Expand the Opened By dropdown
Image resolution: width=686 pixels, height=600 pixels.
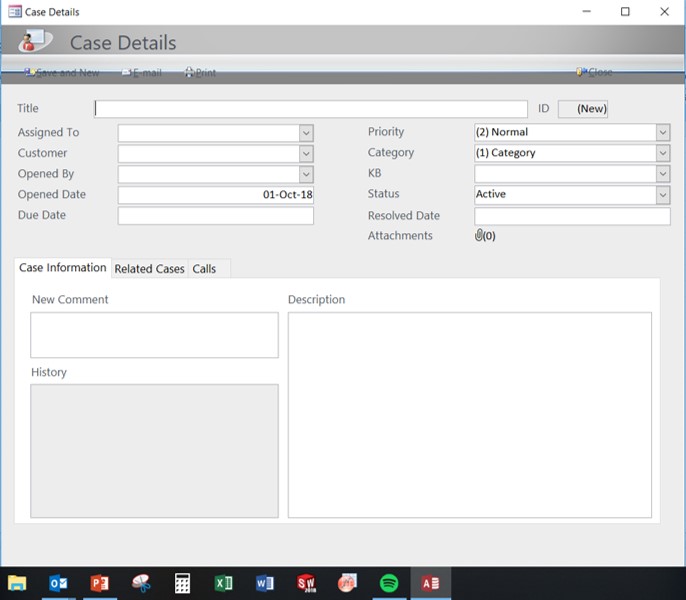click(306, 174)
